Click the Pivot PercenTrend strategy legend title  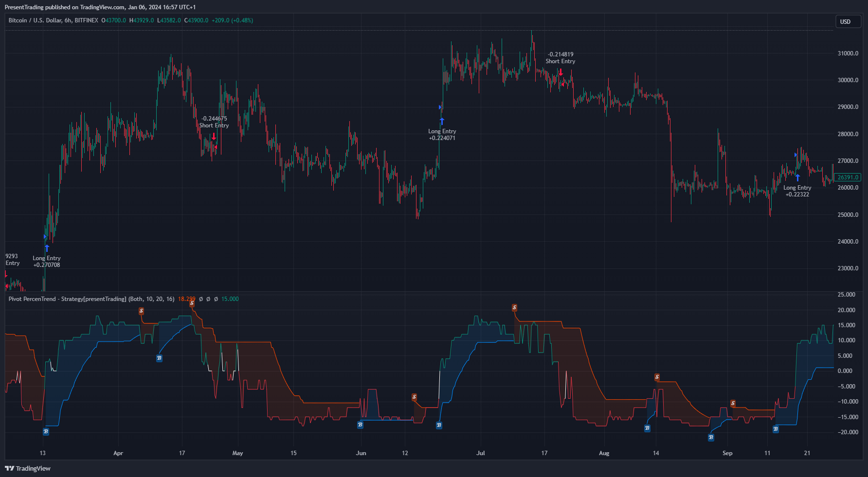[91, 299]
